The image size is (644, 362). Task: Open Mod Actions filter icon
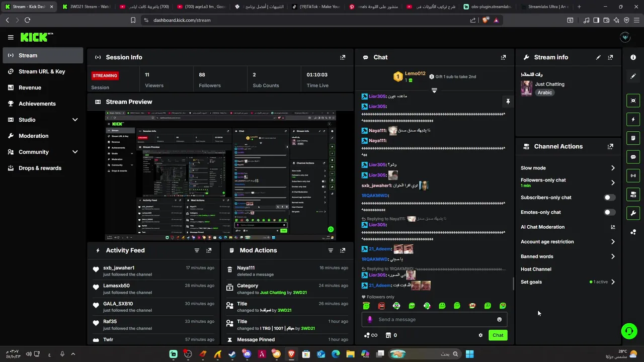331,250
